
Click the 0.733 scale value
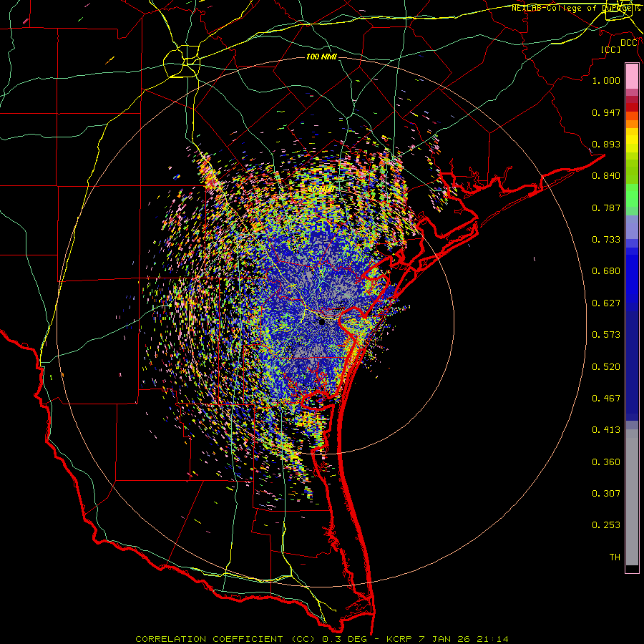(x=606, y=240)
